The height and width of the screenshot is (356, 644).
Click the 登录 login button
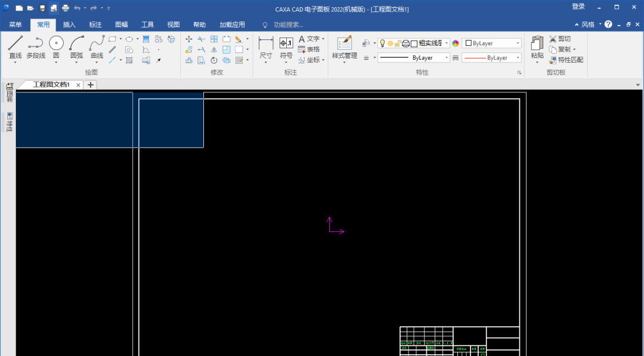[578, 7]
